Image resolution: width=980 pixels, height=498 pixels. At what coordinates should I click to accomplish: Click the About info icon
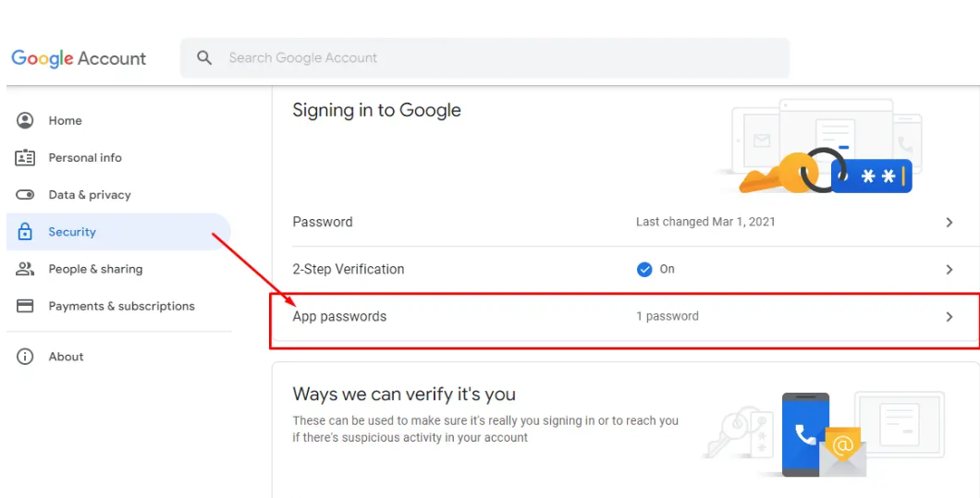[25, 357]
